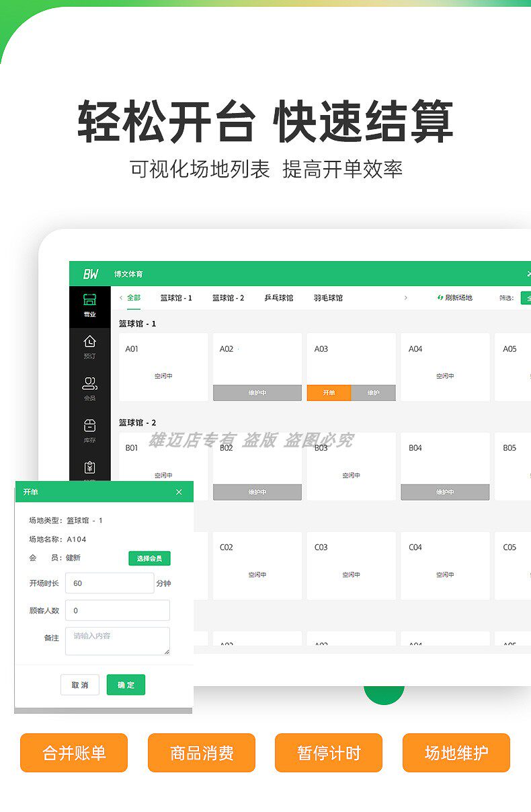Switch to the 乒乓球馆 tab

[279, 297]
